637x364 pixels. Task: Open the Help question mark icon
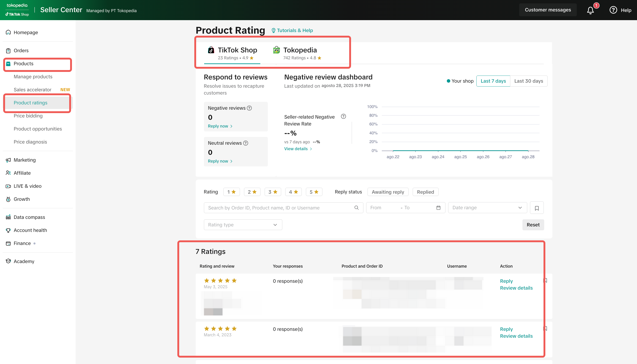click(613, 10)
